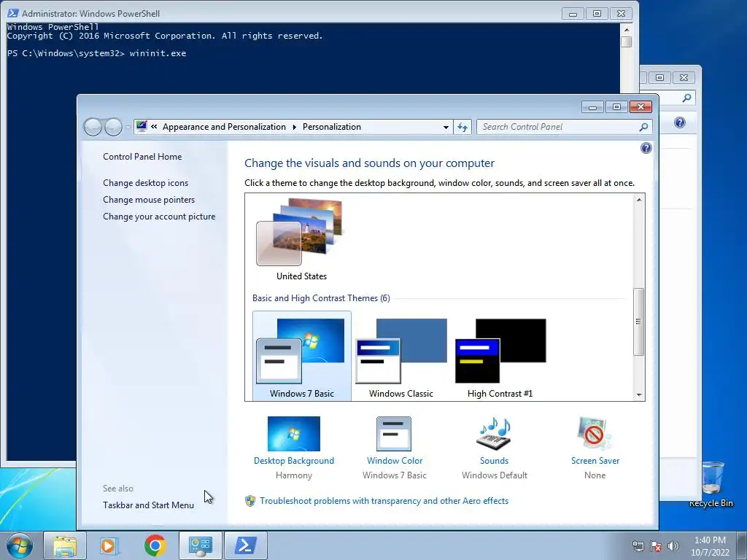Click the Screen Saver link text

point(595,461)
